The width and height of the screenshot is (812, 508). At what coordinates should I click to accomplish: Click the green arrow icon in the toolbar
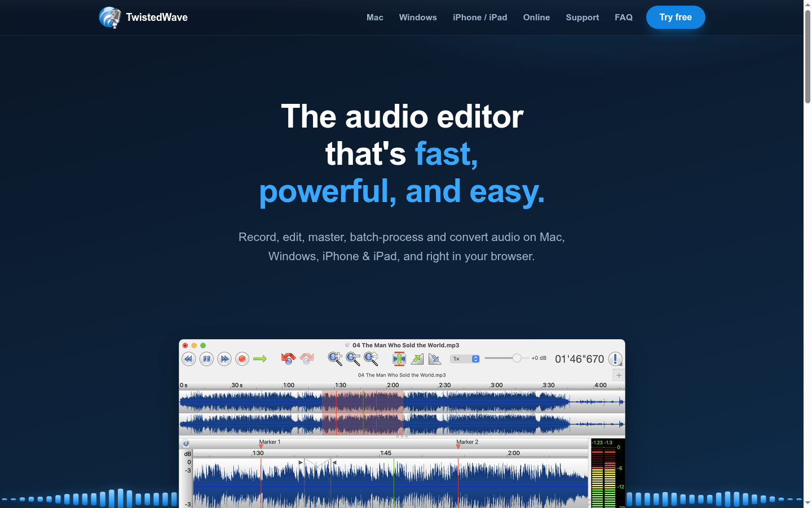[260, 359]
